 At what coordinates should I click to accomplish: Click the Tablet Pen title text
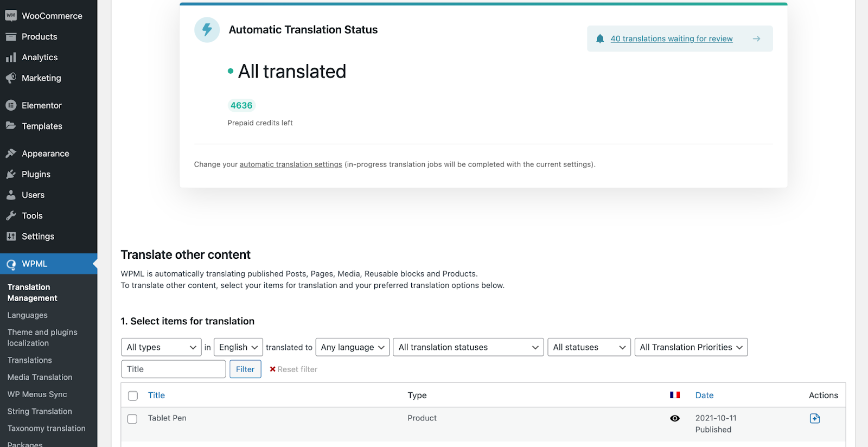[167, 418]
